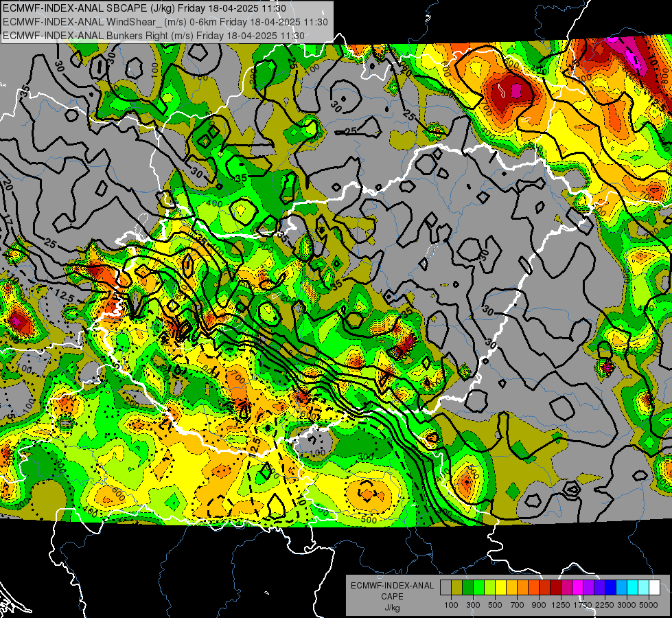
Task: Click the pure yellow legend swatch
Action: tap(500, 588)
